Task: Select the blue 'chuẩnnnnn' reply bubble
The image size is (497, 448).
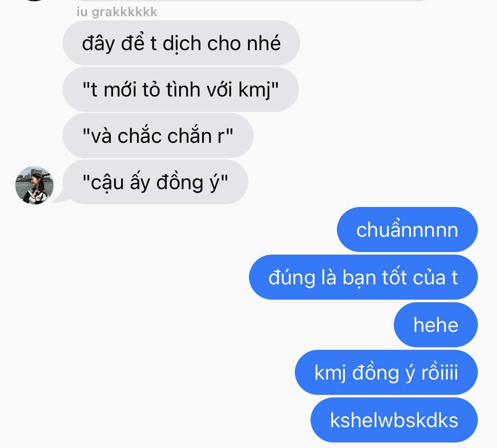Action: (407, 230)
